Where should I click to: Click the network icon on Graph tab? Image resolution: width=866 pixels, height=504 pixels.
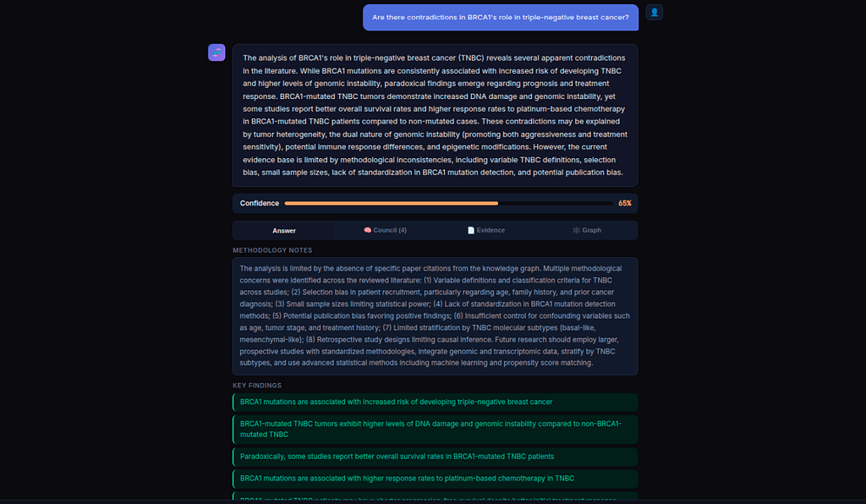(x=576, y=230)
